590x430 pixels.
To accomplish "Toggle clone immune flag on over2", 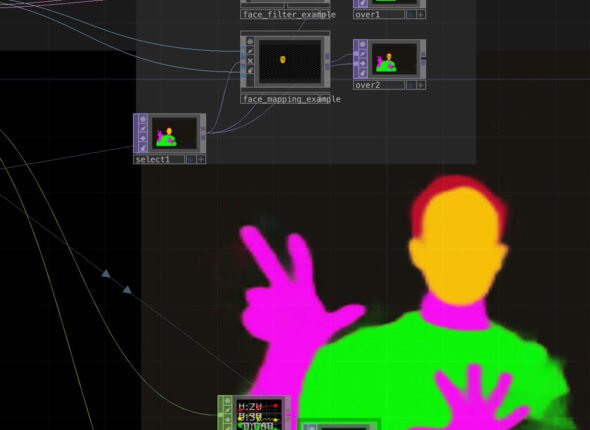I will (363, 54).
